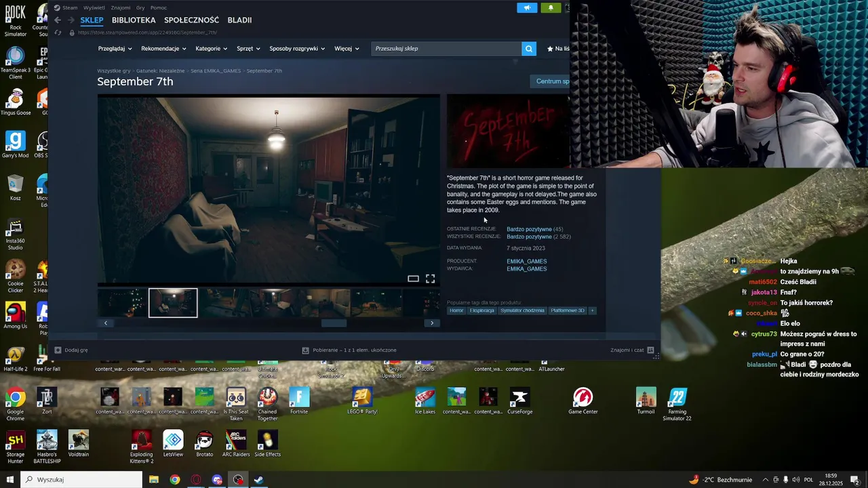Click the Centrum społeczności button
The width and height of the screenshot is (868, 488).
(x=549, y=81)
